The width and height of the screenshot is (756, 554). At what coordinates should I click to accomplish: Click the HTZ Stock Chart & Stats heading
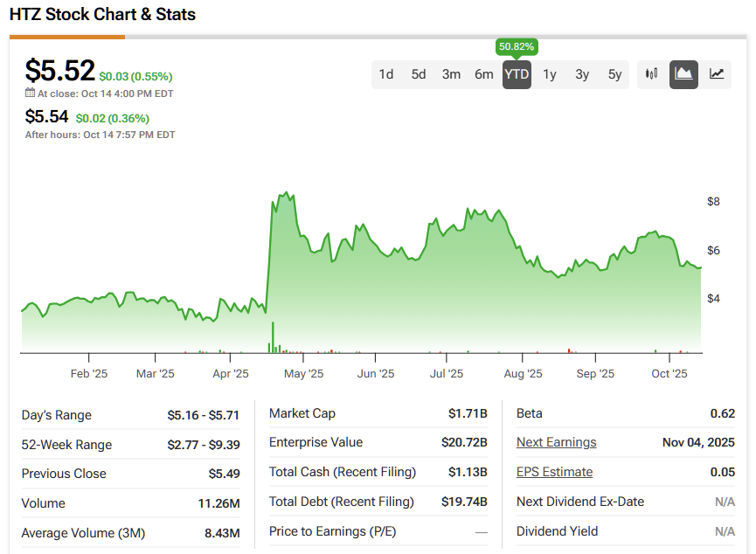(102, 14)
